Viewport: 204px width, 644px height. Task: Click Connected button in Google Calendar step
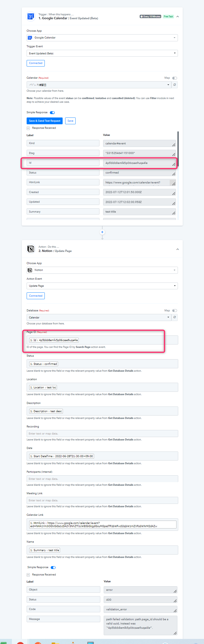36,63
